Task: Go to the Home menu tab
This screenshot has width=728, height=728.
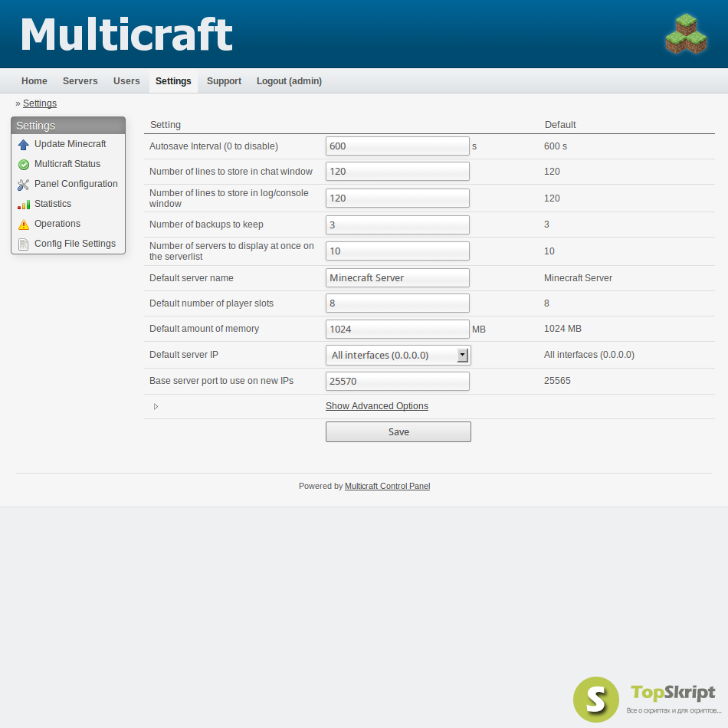Action: pos(34,81)
